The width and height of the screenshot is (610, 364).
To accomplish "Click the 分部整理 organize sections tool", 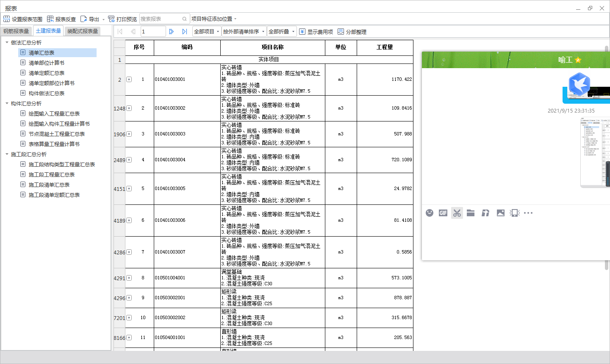I will pyautogui.click(x=352, y=32).
